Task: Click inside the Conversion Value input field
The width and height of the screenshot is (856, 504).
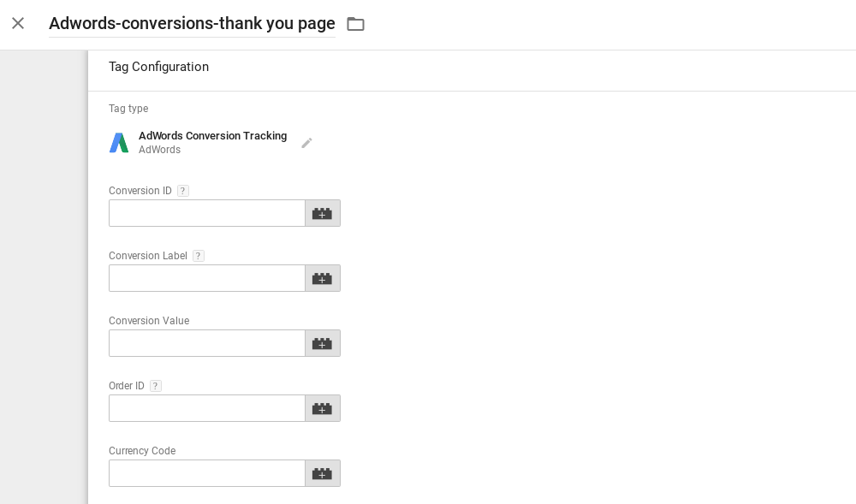Action: point(206,343)
